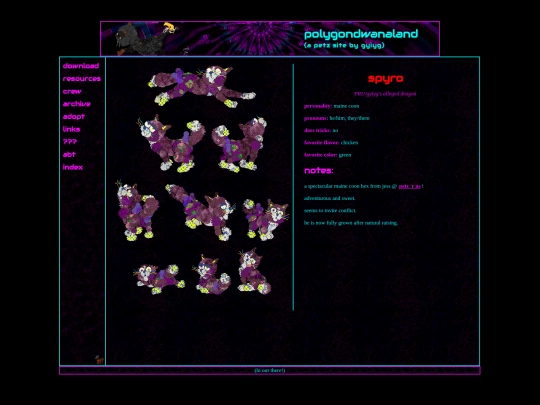Click the does tricks: no line
Screen dimensions: 540x405
(321, 130)
